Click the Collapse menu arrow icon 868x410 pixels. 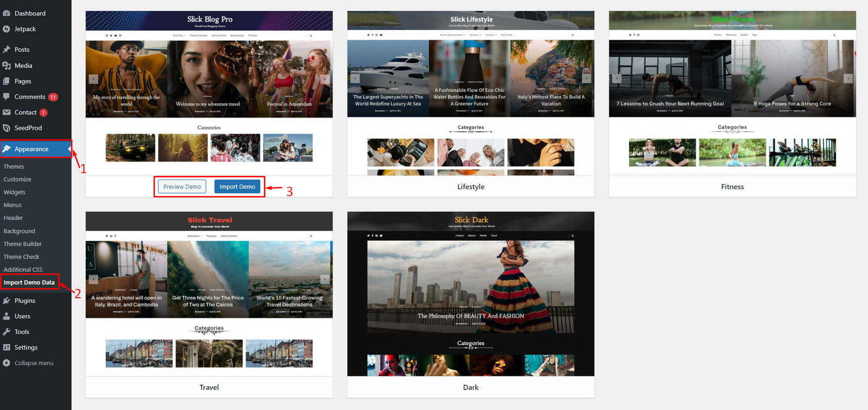coord(7,363)
